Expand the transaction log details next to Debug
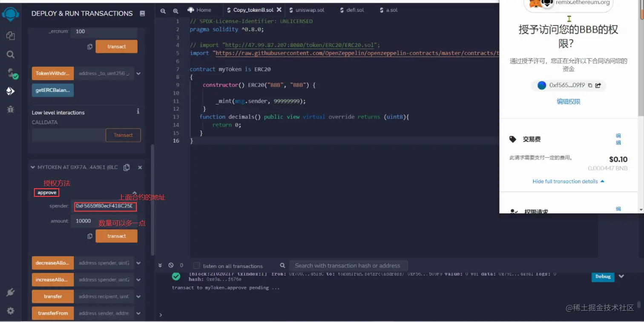This screenshot has height=322, width=644. (621, 276)
